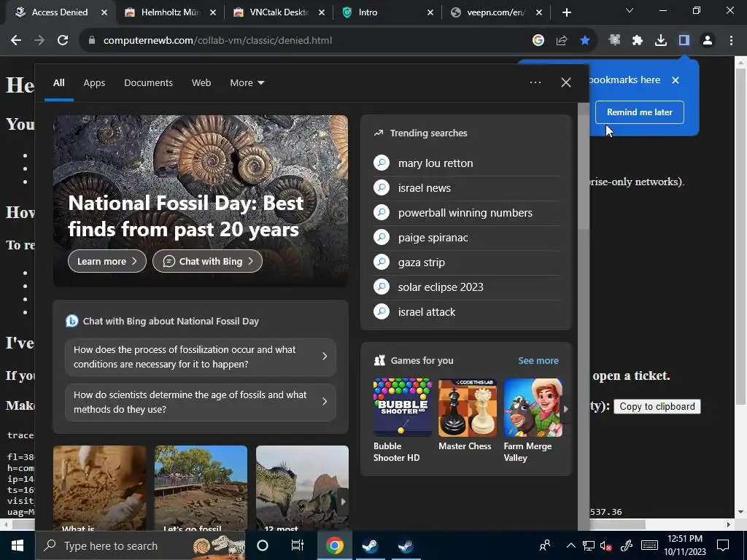The width and height of the screenshot is (747, 560).
Task: Open Cortana circle icon
Action: click(x=263, y=545)
